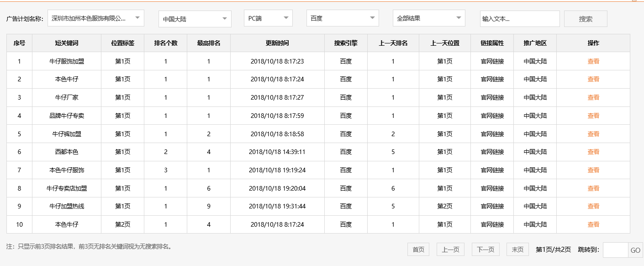The height and width of the screenshot is (266, 644).
Task: Click the 上一页 previous page button
Action: (x=450, y=249)
